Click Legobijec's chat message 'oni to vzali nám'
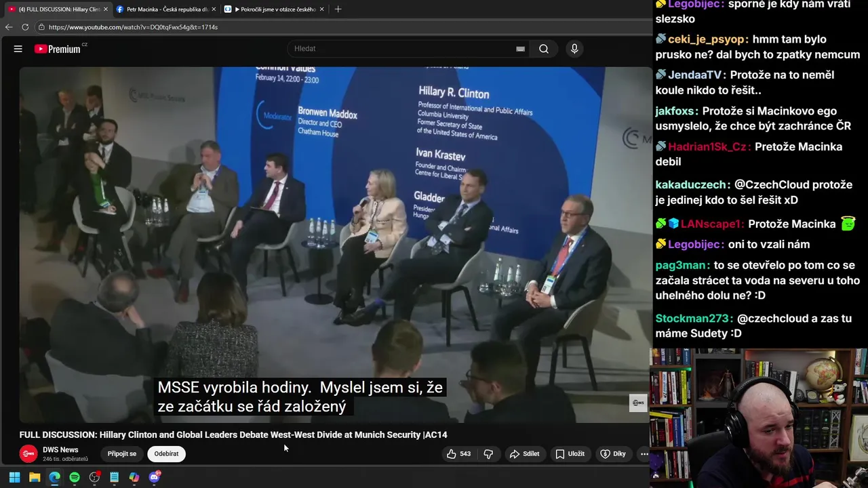Screen dimensions: 868x488 pyautogui.click(x=769, y=244)
